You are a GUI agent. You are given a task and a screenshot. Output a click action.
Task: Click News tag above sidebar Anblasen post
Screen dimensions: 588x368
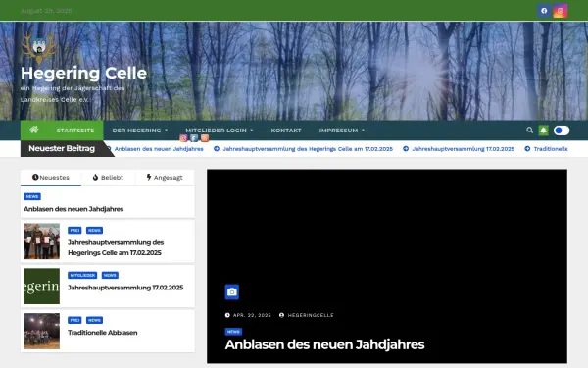[x=32, y=196]
